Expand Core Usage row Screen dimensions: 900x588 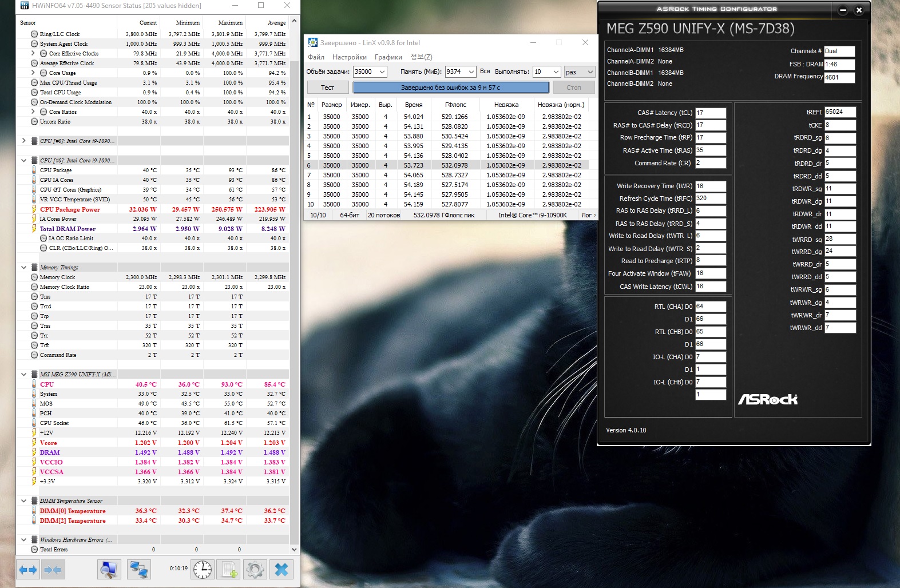click(x=33, y=73)
